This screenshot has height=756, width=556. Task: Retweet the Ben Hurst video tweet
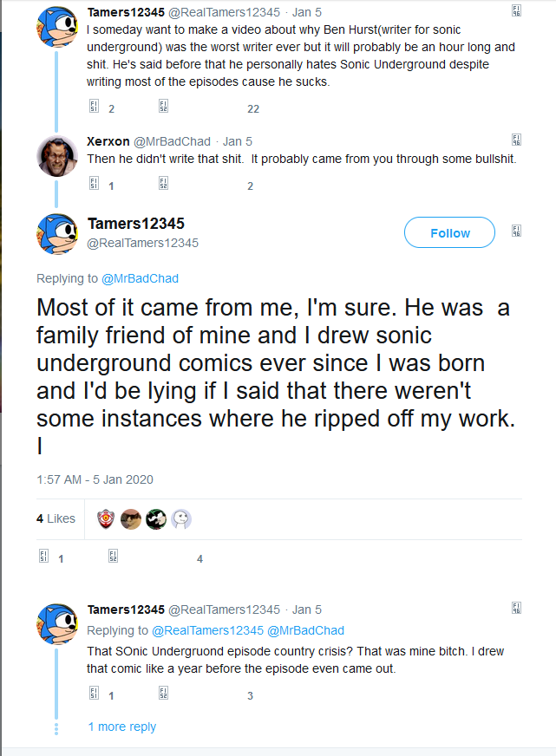[x=163, y=108]
